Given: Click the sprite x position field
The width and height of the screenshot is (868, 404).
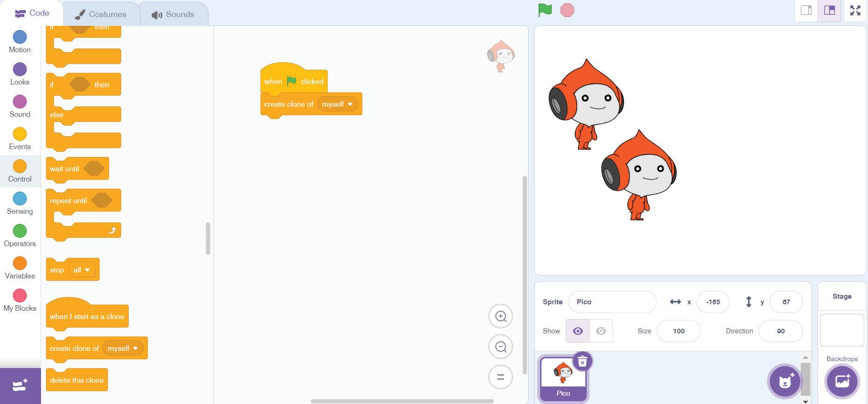Looking at the screenshot, I should [x=713, y=302].
